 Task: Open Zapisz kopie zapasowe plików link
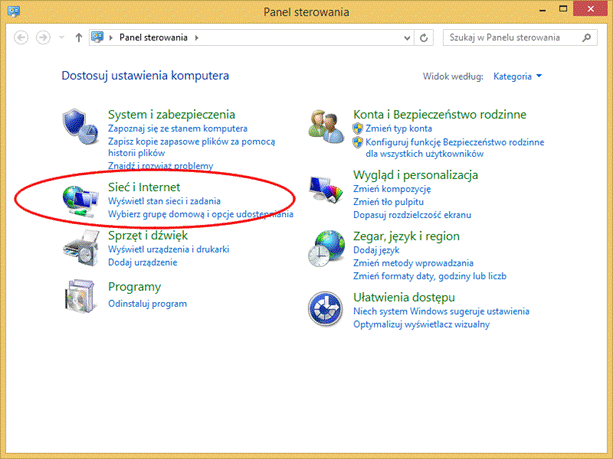192,147
